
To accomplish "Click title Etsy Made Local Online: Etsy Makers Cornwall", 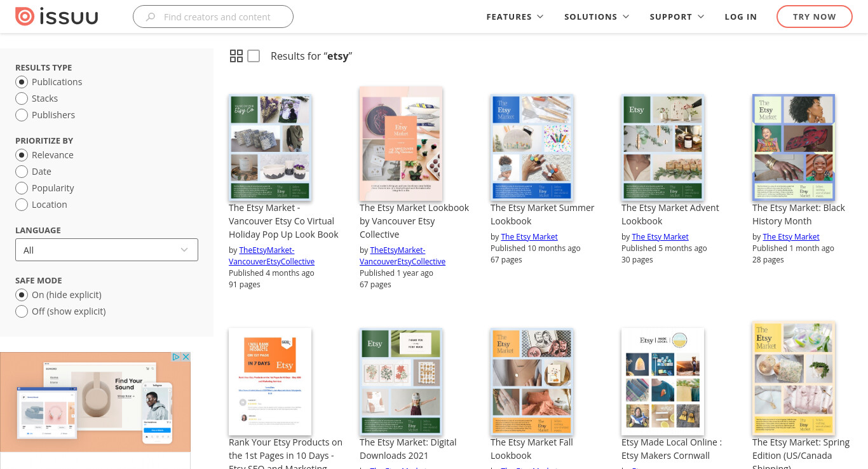I will point(672,449).
